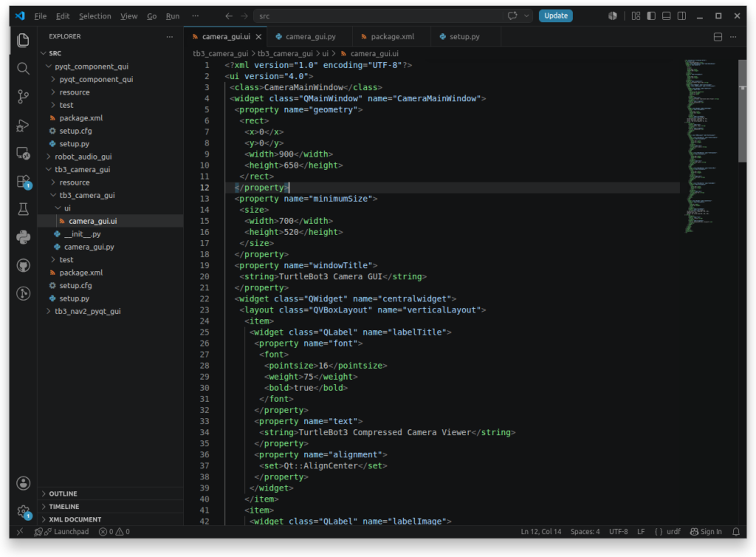Open Explorer Views and More Actions ellipsis
This screenshot has height=557, width=756.
(169, 37)
